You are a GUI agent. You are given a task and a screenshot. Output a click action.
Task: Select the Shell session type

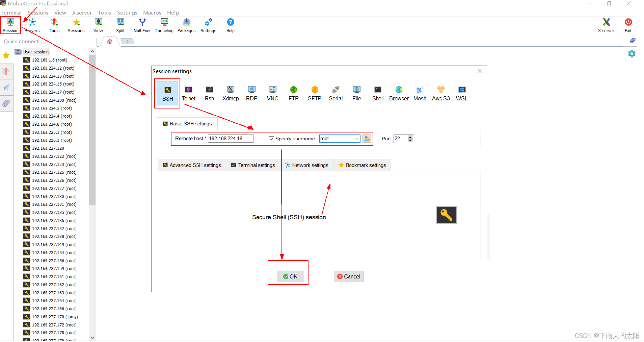378,94
